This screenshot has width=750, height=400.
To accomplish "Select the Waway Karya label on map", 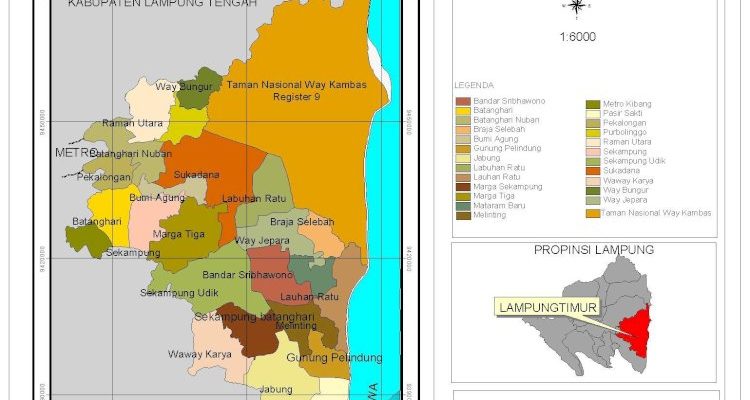I will pyautogui.click(x=200, y=354).
